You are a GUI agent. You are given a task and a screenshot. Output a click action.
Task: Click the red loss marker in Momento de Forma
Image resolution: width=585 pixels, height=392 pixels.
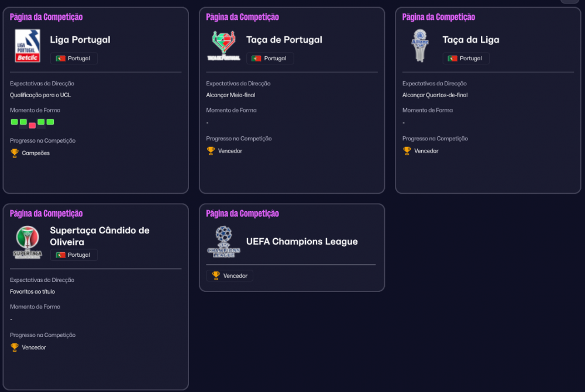[x=32, y=125]
